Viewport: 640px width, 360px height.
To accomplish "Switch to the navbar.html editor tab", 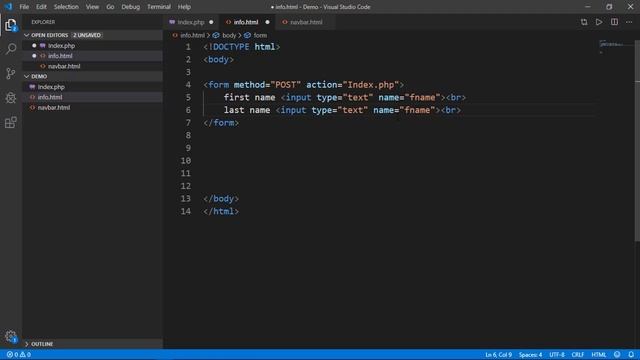I will (306, 22).
